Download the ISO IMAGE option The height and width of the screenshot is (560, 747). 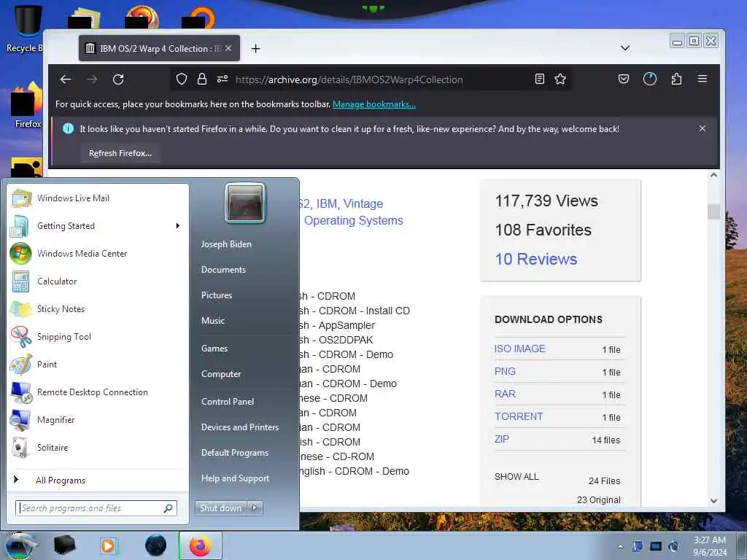click(x=519, y=349)
